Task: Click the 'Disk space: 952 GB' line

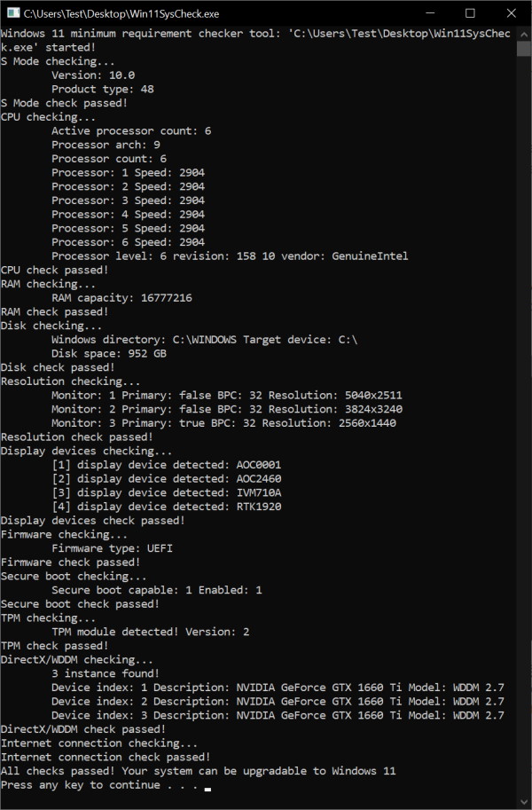Action: [109, 353]
